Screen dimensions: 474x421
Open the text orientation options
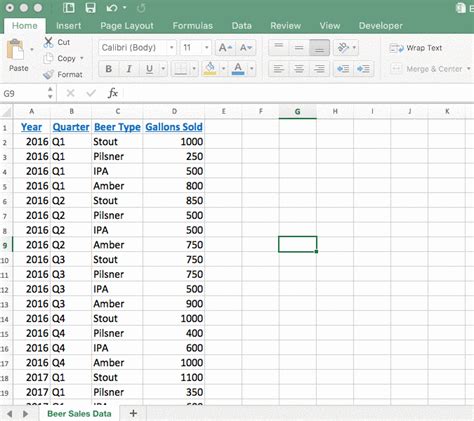tap(346, 48)
